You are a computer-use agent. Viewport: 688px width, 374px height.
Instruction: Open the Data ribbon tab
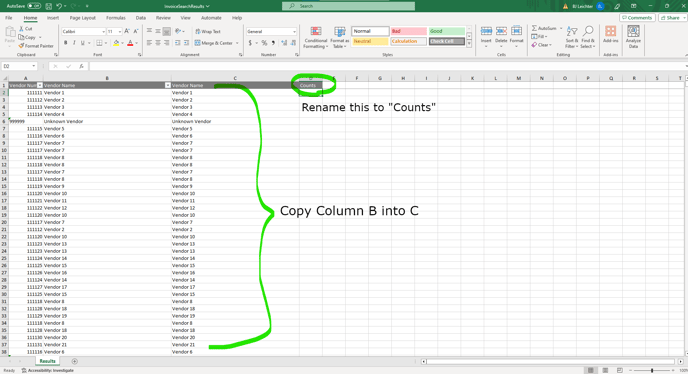point(140,18)
